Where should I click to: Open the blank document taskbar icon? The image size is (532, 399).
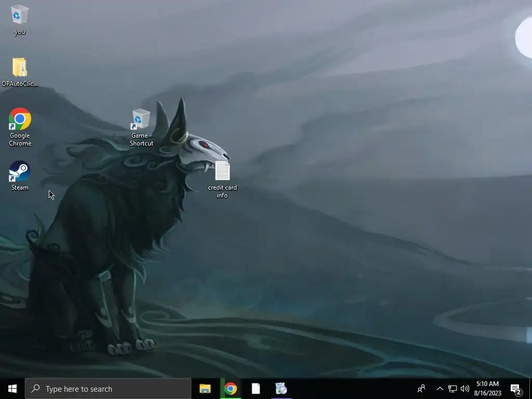pyautogui.click(x=256, y=389)
